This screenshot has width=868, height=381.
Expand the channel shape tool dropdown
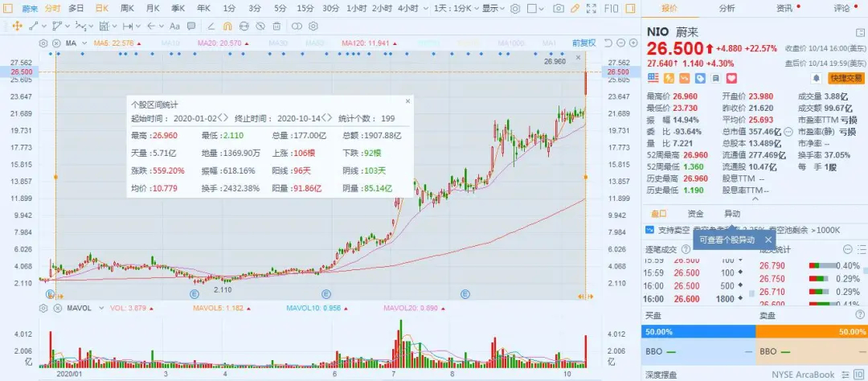point(68,26)
